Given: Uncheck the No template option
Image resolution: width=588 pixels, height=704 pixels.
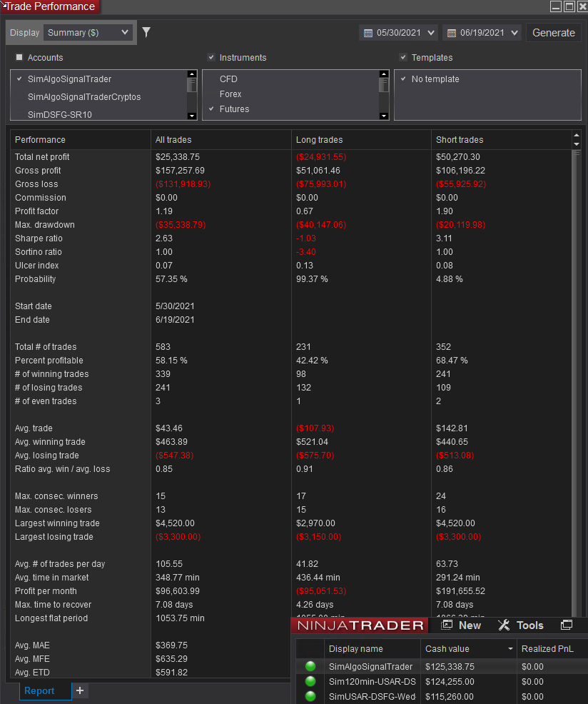Looking at the screenshot, I should click(x=403, y=79).
